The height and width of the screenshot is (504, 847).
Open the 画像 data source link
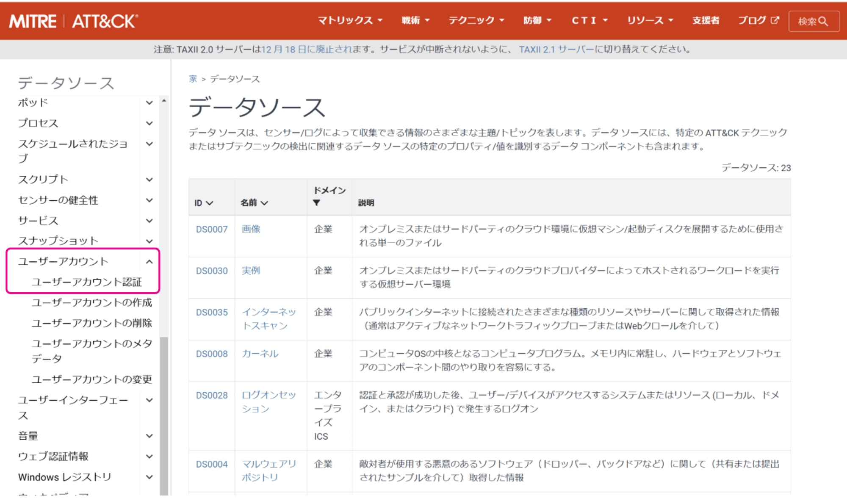point(251,229)
